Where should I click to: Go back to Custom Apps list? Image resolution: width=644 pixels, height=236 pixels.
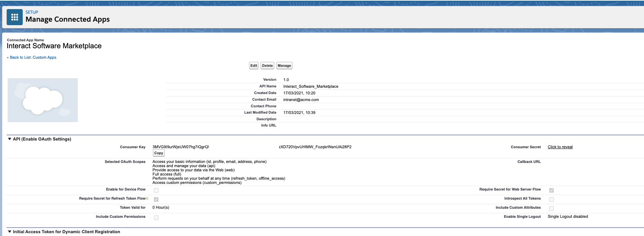(31, 57)
